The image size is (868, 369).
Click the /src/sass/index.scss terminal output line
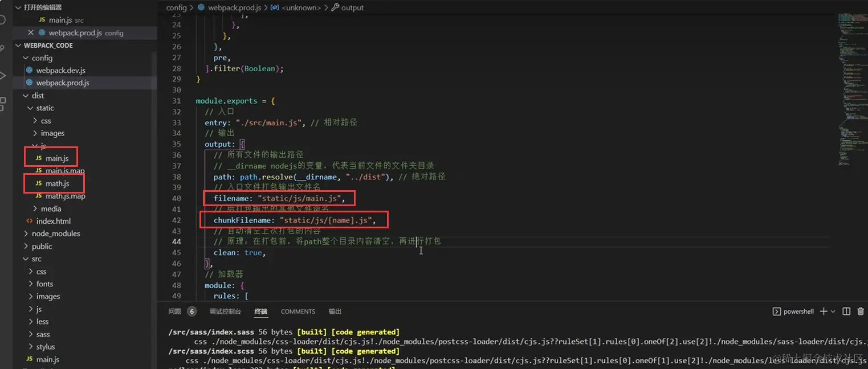click(284, 351)
